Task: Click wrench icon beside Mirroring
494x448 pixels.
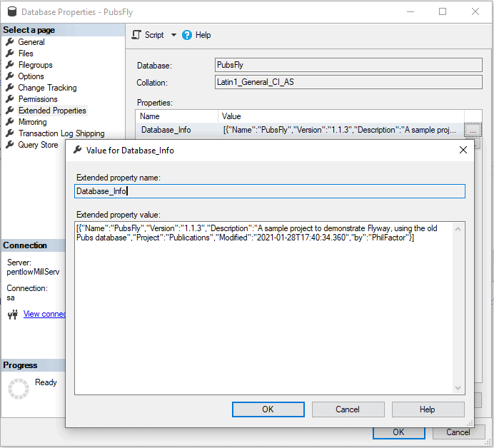Action: pyautogui.click(x=10, y=121)
